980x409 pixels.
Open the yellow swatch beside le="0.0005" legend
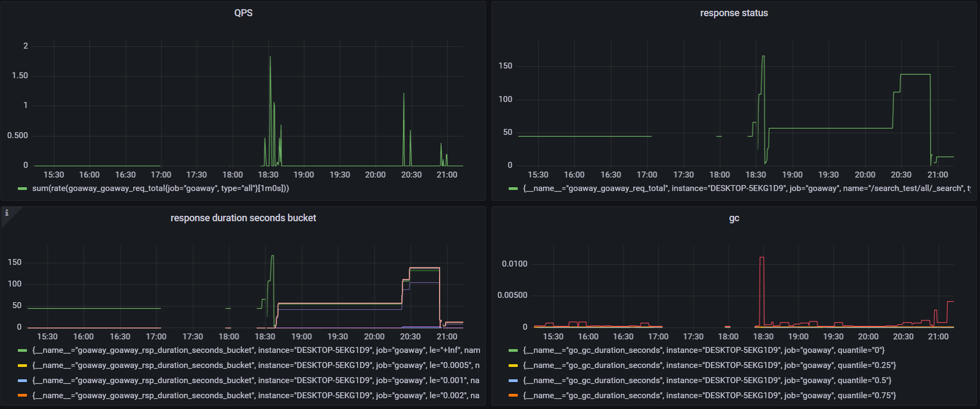pos(22,366)
